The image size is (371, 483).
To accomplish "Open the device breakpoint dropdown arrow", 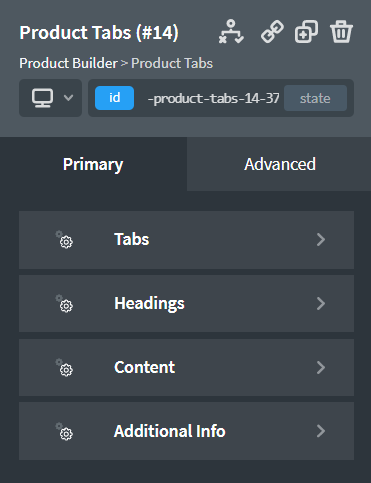I will point(68,98).
